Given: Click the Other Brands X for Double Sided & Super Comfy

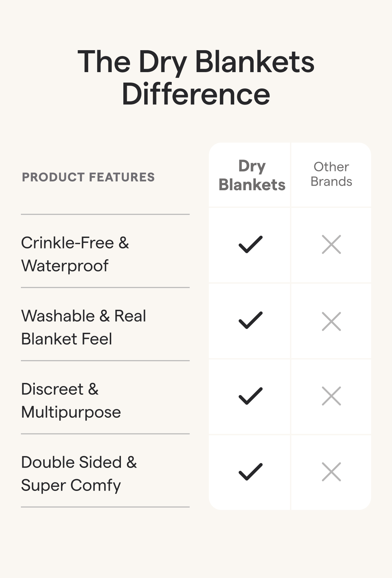Looking at the screenshot, I should 331,472.
